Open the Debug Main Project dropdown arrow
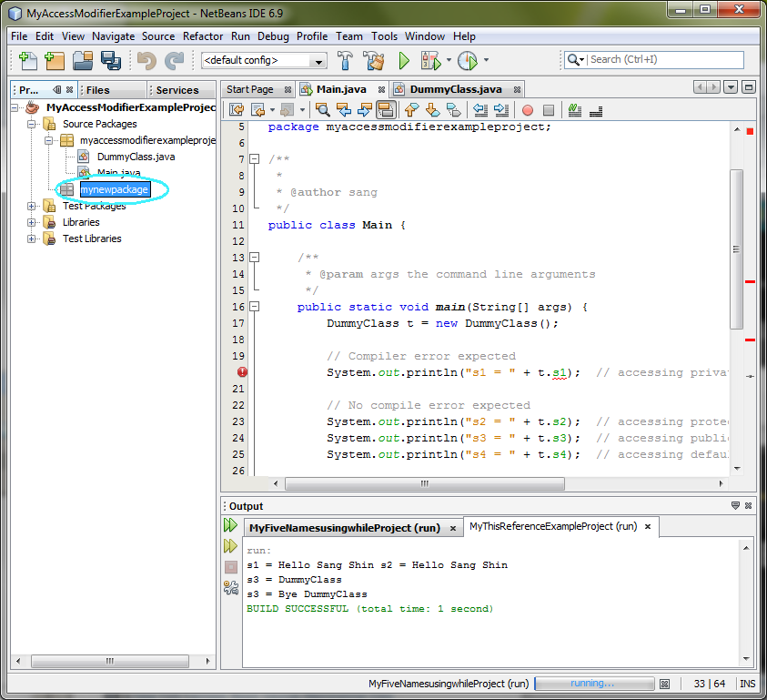This screenshot has width=767, height=700. tap(449, 60)
